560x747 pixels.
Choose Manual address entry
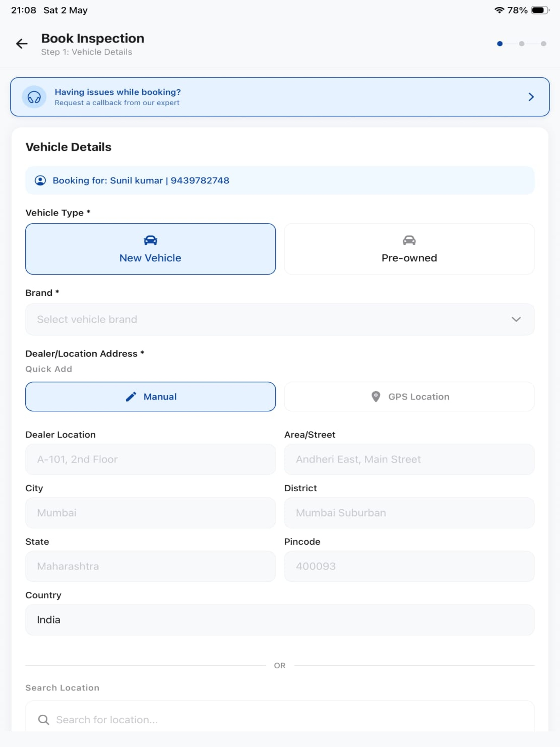point(151,397)
